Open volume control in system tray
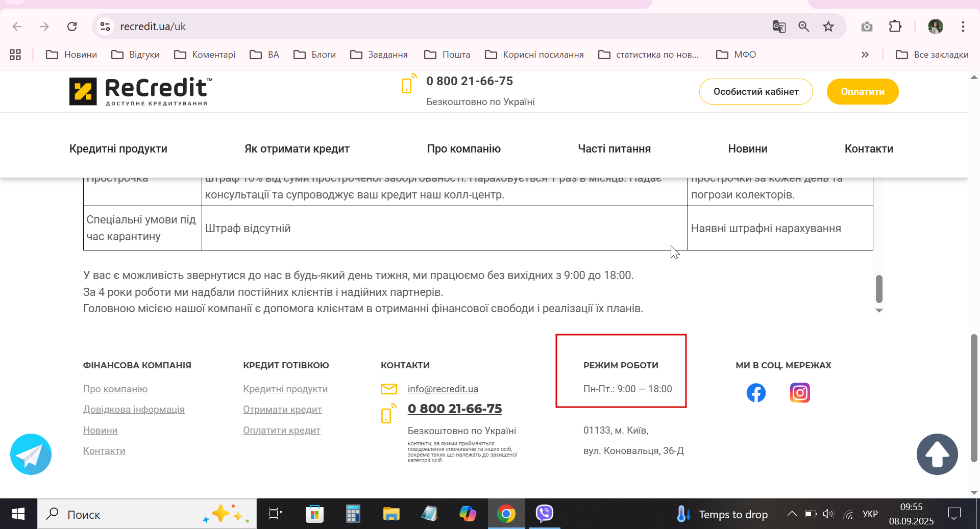 [x=828, y=514]
